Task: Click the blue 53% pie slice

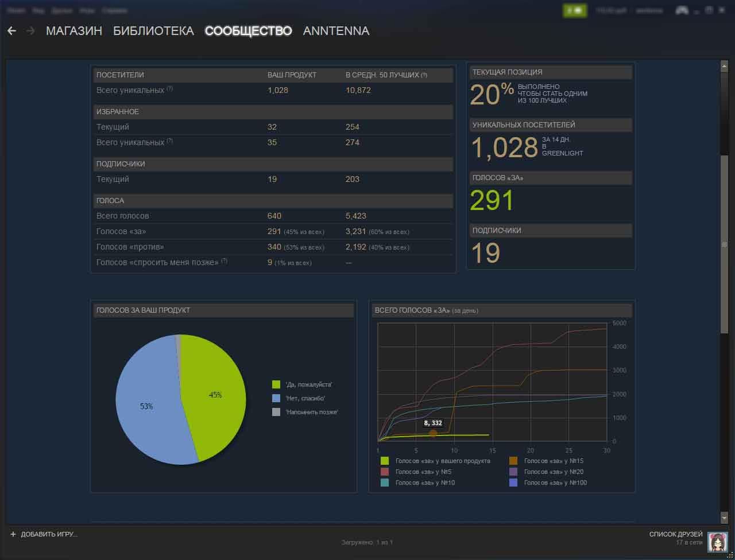Action: (149, 407)
